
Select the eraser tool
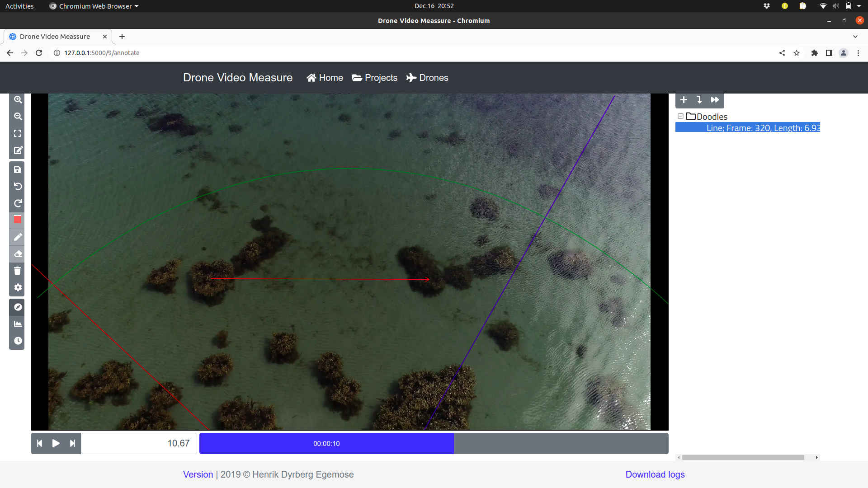[x=18, y=254]
